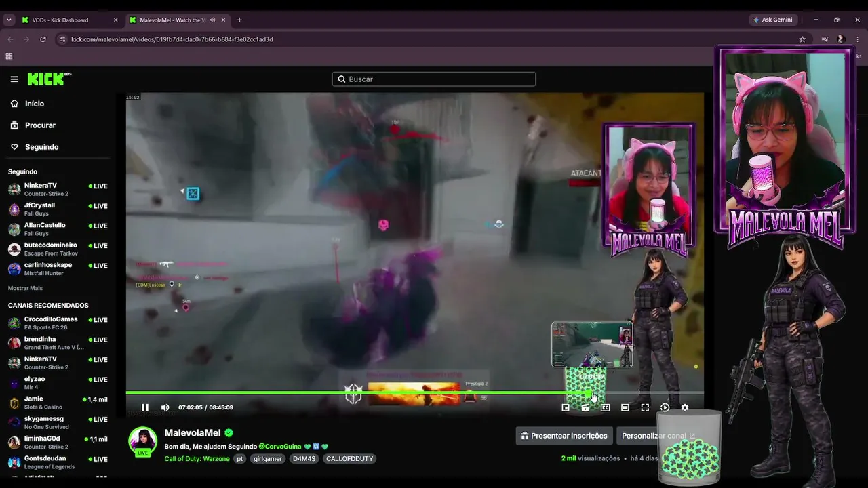
Task: Open butecodomineiro channel in the sidebar
Action: pyautogui.click(x=58, y=249)
